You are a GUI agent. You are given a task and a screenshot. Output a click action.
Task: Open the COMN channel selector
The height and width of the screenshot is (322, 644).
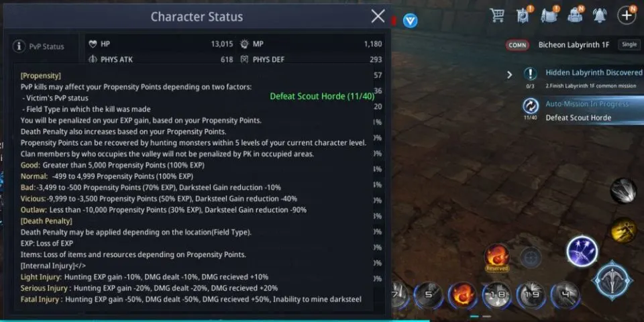click(x=517, y=45)
